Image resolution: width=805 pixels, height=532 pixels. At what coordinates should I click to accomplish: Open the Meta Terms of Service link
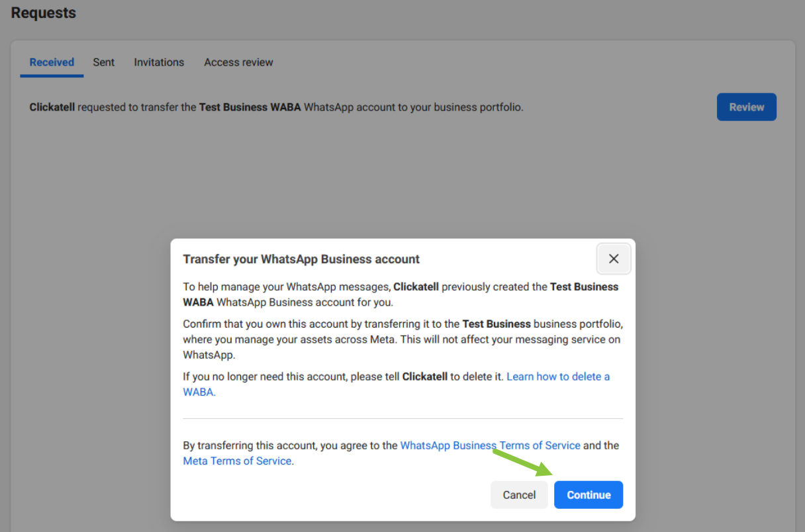coord(237,461)
